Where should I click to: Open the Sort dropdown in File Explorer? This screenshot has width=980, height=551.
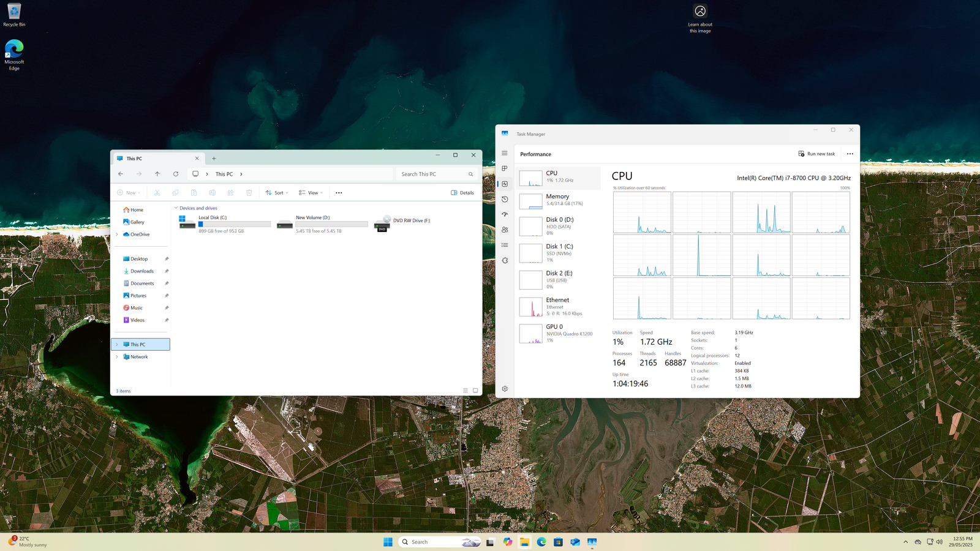277,193
